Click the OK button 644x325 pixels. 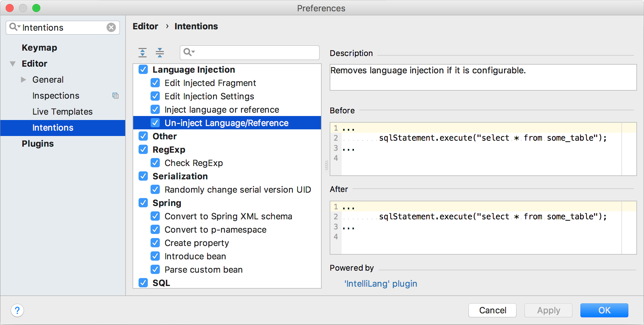click(x=604, y=310)
